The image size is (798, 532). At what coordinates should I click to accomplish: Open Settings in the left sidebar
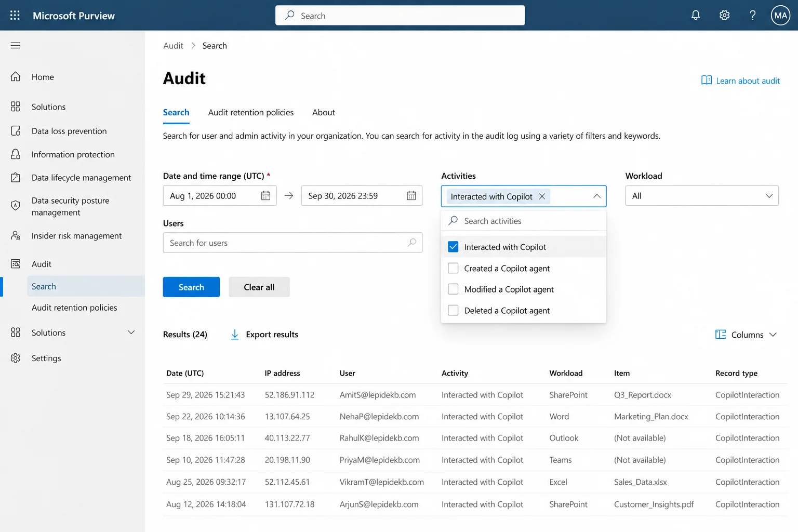[46, 358]
